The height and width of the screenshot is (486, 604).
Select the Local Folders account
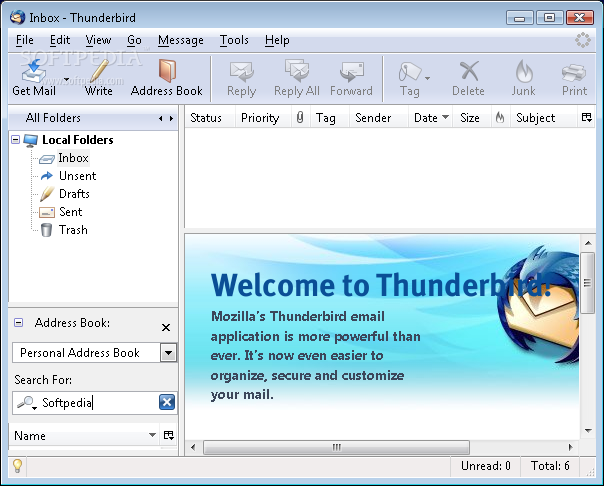(x=77, y=140)
